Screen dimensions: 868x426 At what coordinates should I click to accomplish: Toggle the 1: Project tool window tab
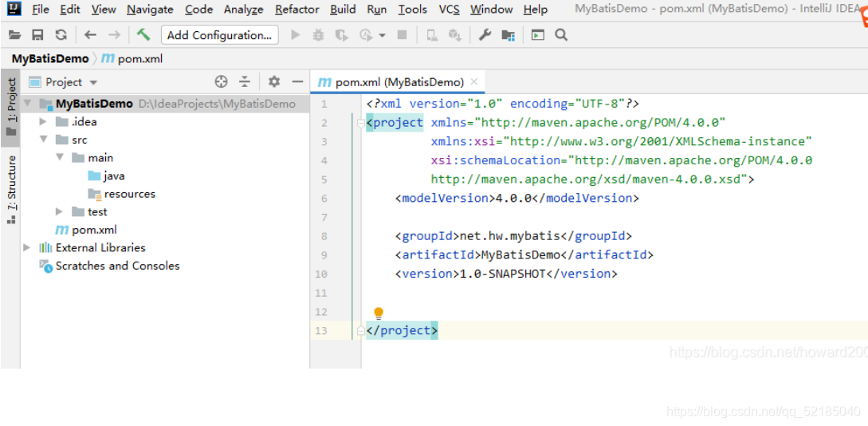(x=10, y=108)
